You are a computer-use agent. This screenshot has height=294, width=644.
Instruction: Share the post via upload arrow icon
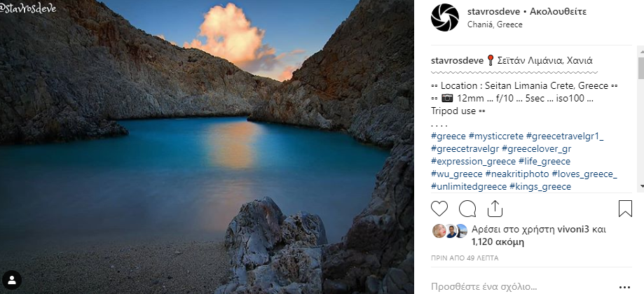coord(495,209)
